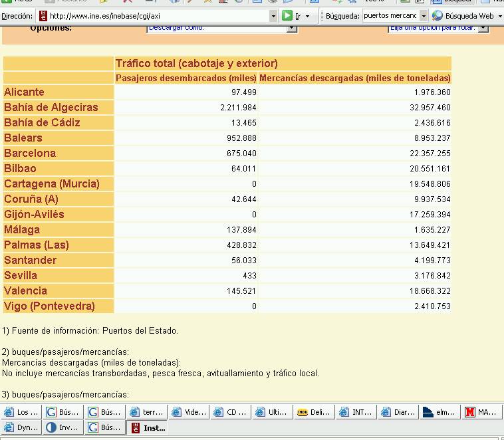
Task: Click the Sevilla row label
Action: click(x=21, y=275)
